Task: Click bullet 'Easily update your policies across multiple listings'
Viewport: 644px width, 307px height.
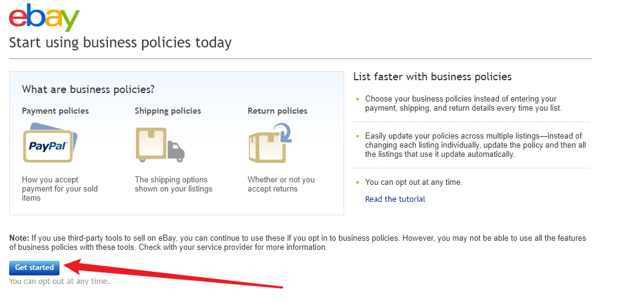Action: 476,145
